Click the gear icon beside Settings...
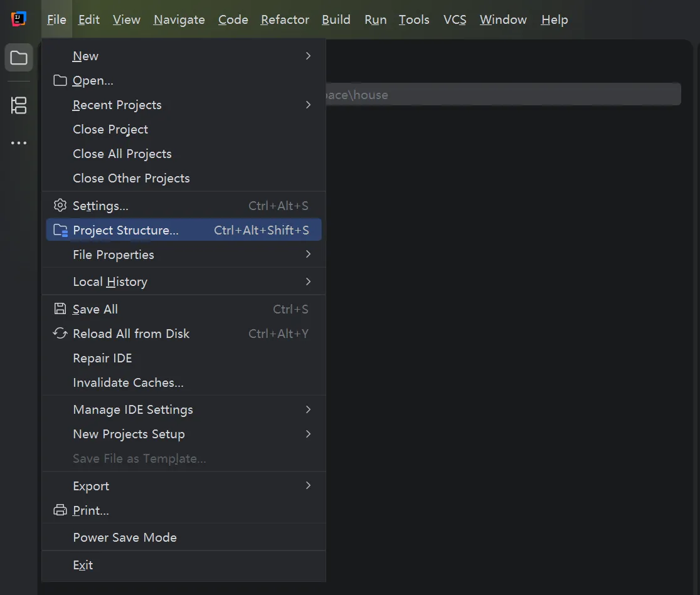The width and height of the screenshot is (700, 595). point(60,205)
